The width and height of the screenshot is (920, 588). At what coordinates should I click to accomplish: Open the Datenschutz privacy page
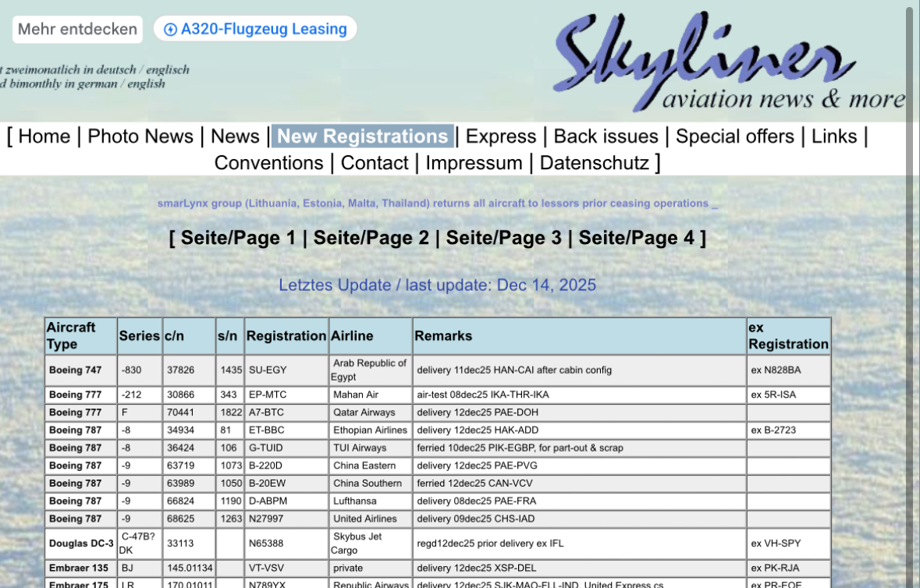pyautogui.click(x=594, y=163)
